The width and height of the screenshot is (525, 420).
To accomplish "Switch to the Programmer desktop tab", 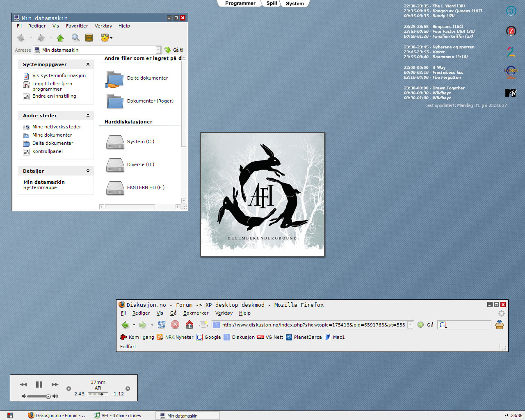I will point(240,3).
